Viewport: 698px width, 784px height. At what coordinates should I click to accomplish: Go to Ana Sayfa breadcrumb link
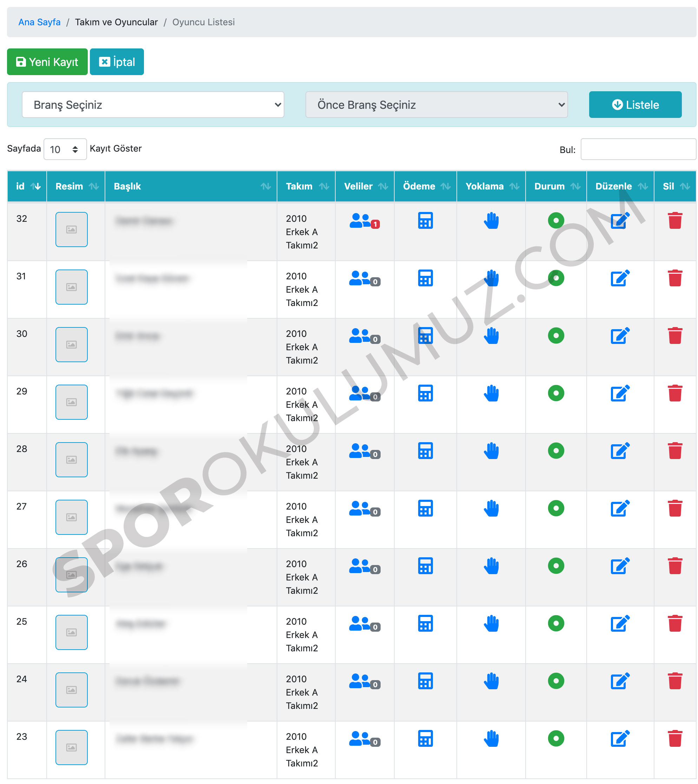click(x=39, y=22)
